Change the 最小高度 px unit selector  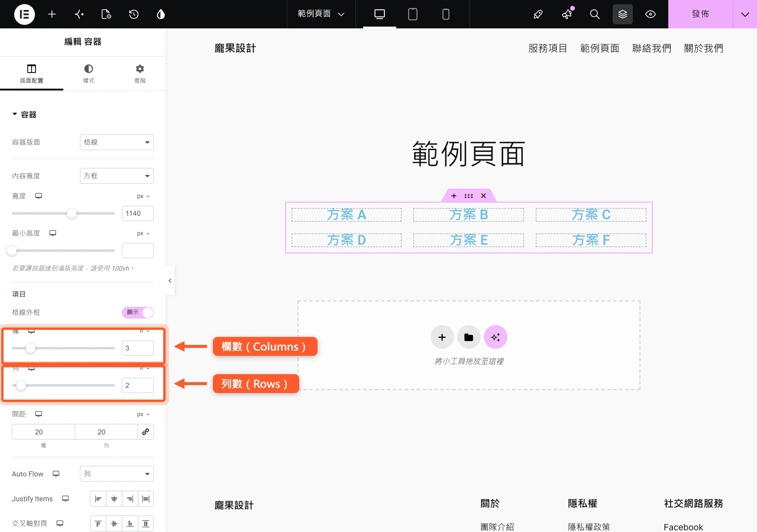[x=143, y=233]
